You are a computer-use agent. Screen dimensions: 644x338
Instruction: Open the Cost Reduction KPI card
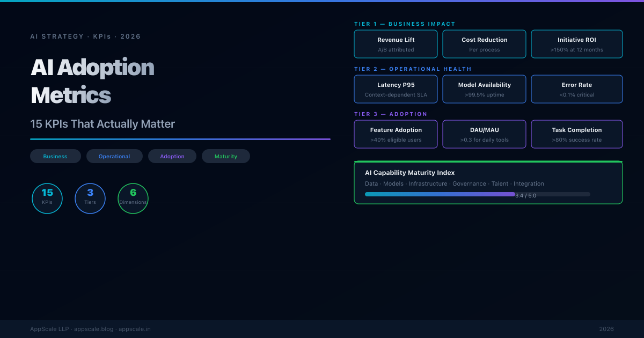(485, 44)
